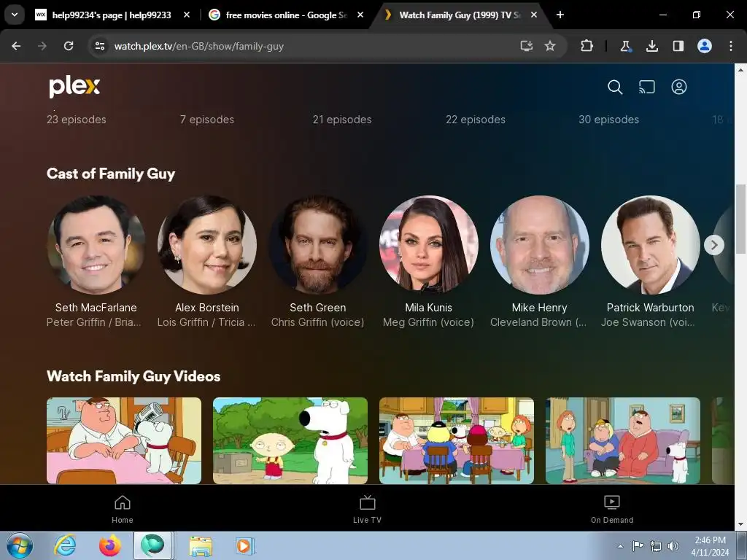This screenshot has width=747, height=560.
Task: Click the Plex cast icon
Action: [x=647, y=87]
